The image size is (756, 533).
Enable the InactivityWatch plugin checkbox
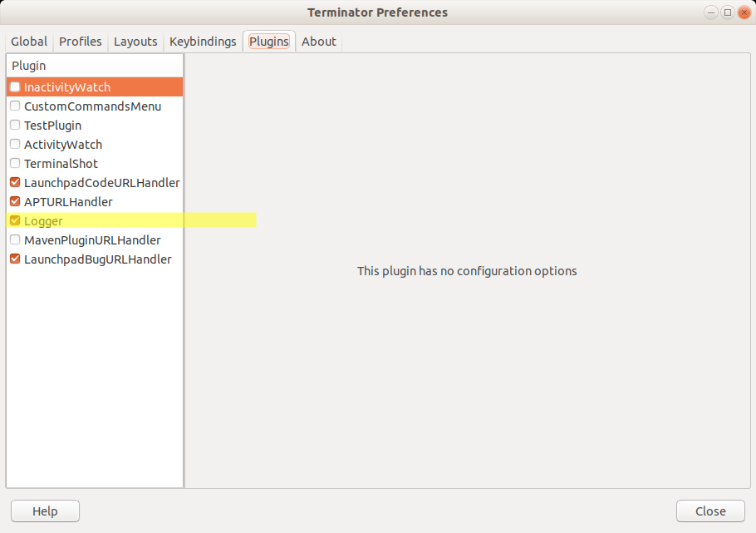coord(14,86)
